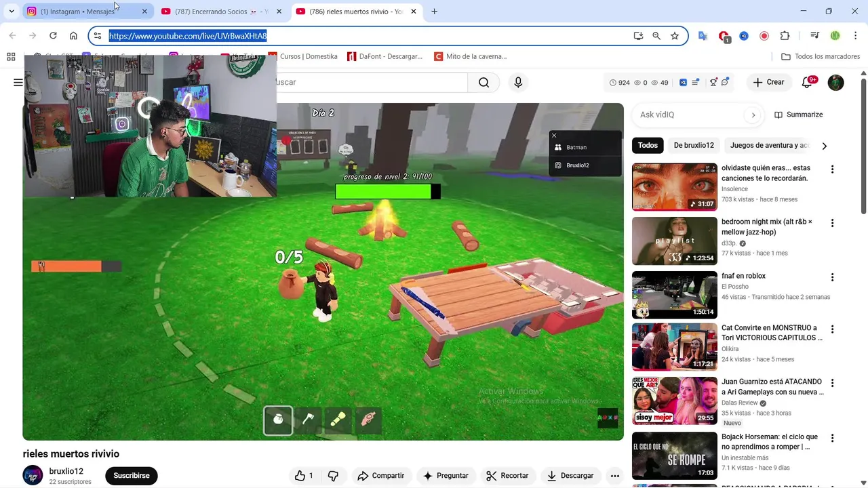The image size is (868, 488).
Task: Open the YouTube account avatar menu
Action: 835,83
